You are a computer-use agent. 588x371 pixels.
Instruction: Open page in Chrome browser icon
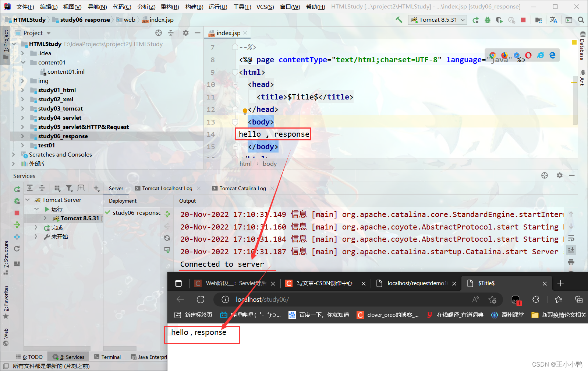click(x=493, y=55)
